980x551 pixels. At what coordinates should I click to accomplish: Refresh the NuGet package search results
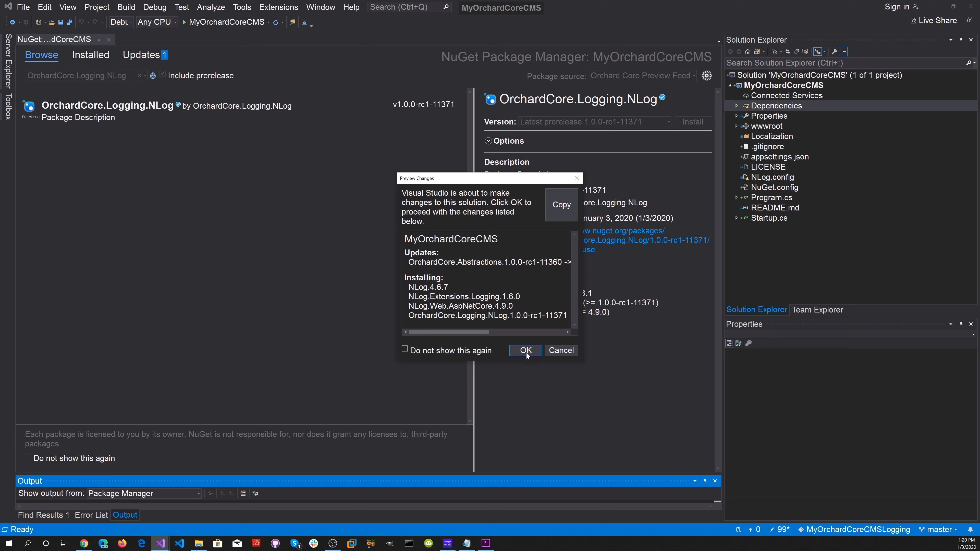153,76
